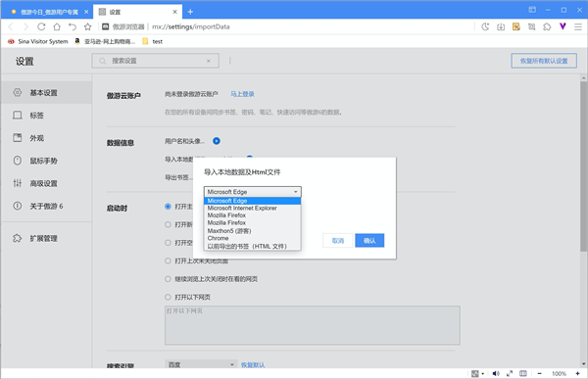Select 继续浏览上次关闭时在看的网页 radio
The height and width of the screenshot is (379, 588).
click(x=168, y=279)
